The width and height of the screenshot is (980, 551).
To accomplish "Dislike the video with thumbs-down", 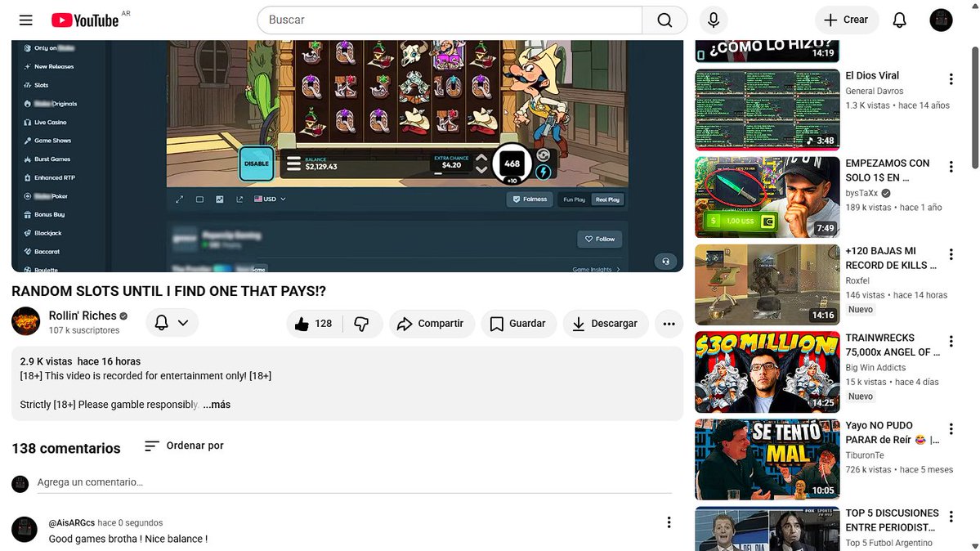I will coord(362,324).
